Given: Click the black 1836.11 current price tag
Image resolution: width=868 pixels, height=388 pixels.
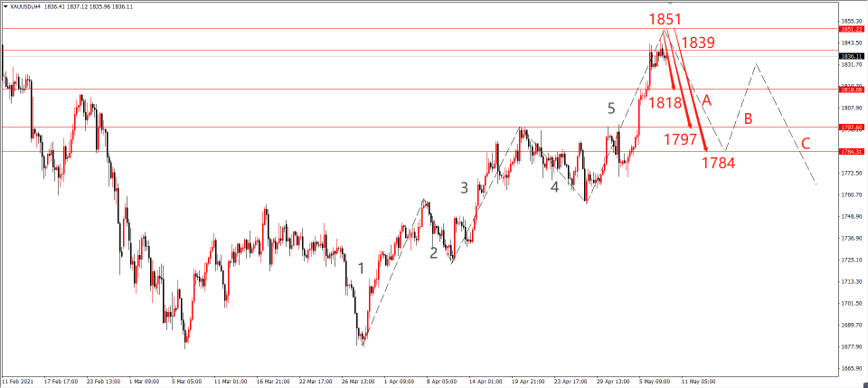Looking at the screenshot, I should (852, 56).
